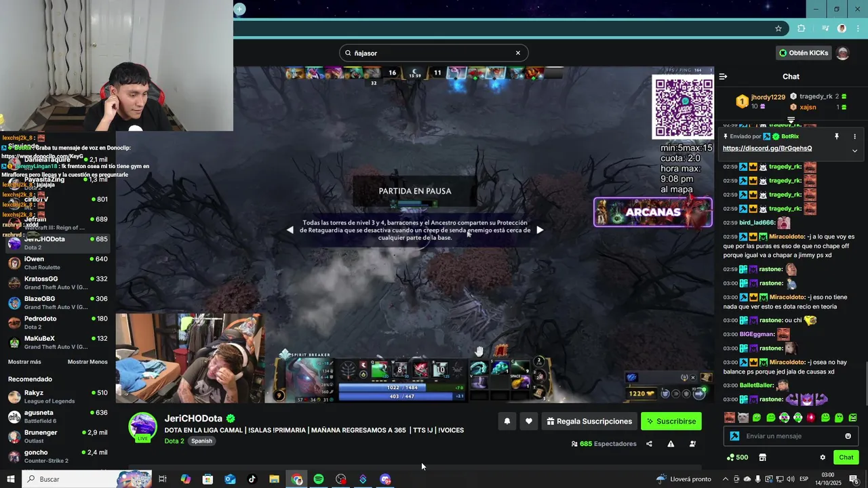Open the KratossGG channel in the sidebar
868x488 pixels.
tap(58, 283)
